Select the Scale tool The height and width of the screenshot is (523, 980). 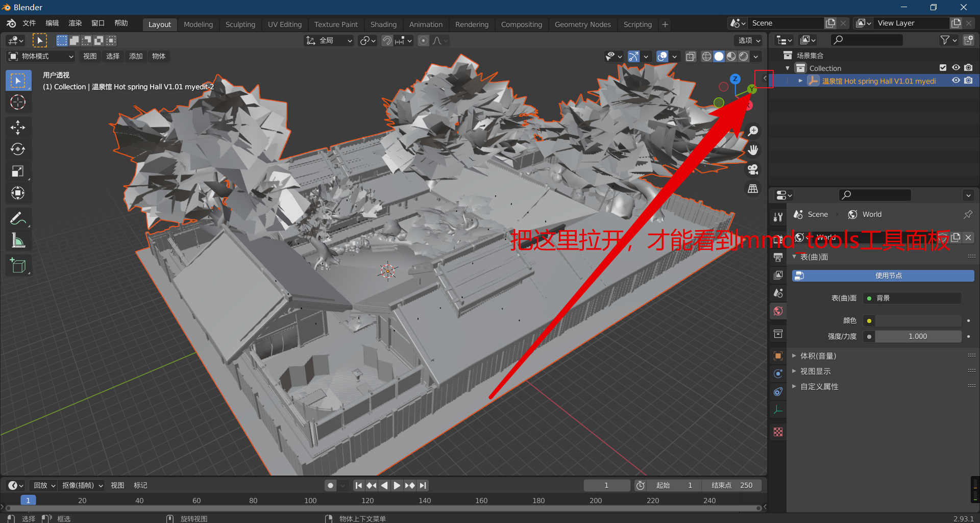point(18,171)
